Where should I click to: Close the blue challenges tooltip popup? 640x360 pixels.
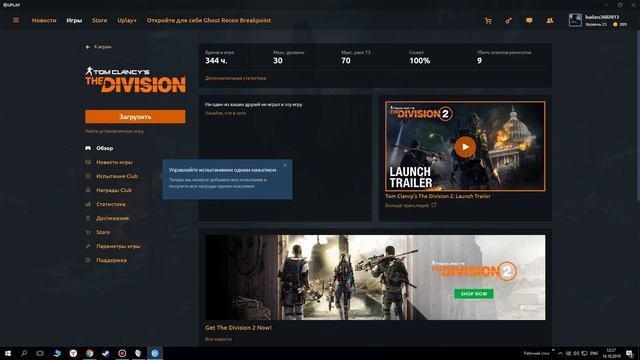285,165
